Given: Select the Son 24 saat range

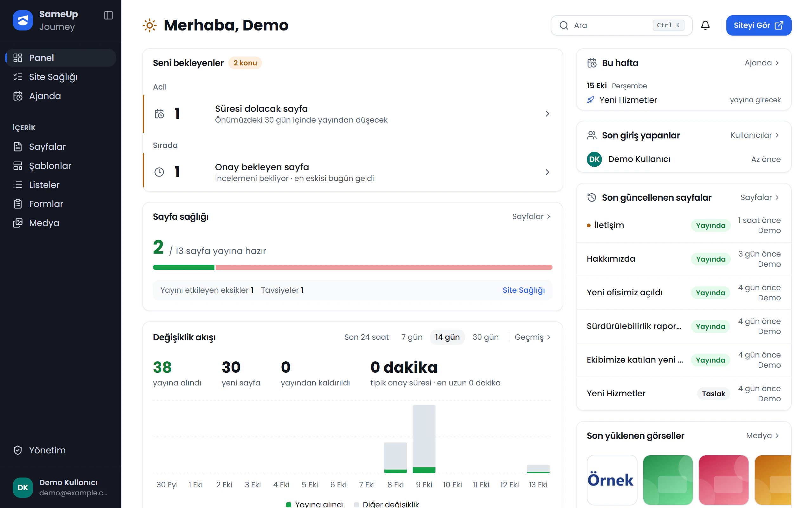Looking at the screenshot, I should click(366, 337).
